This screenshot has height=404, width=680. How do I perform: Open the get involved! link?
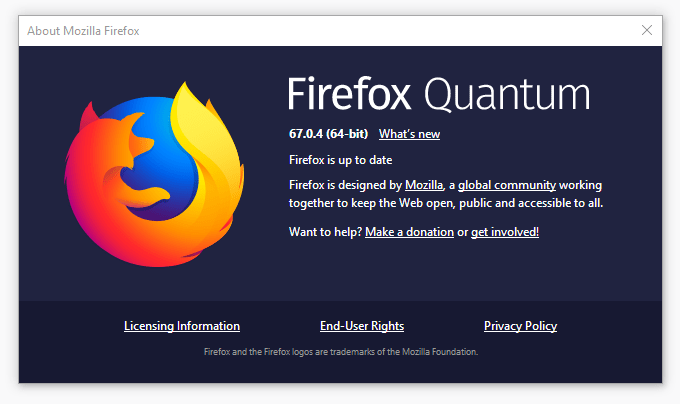point(505,232)
